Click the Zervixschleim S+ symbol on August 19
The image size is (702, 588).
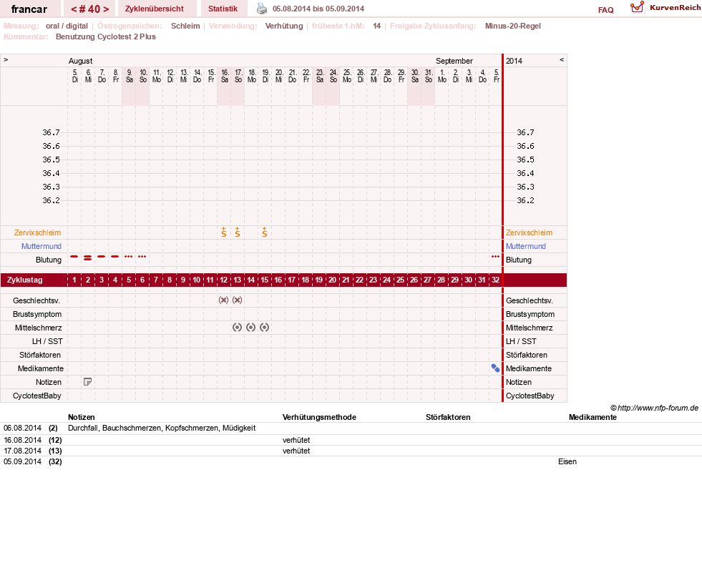point(265,232)
